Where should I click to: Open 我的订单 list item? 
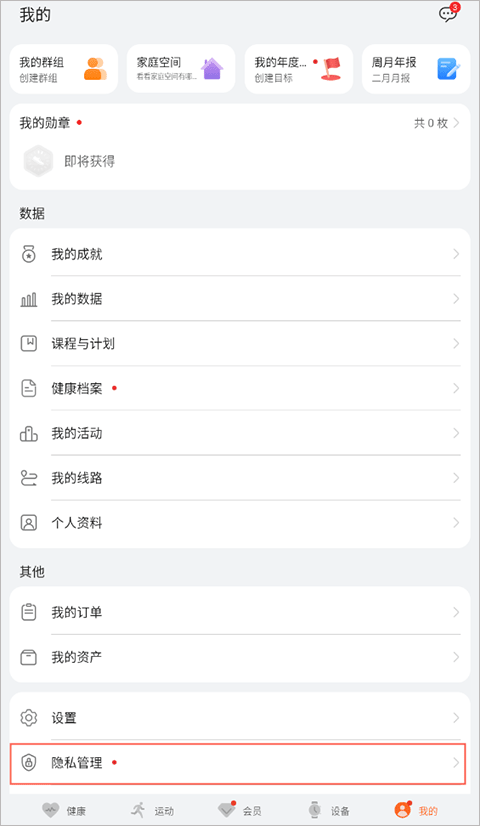tap(240, 613)
